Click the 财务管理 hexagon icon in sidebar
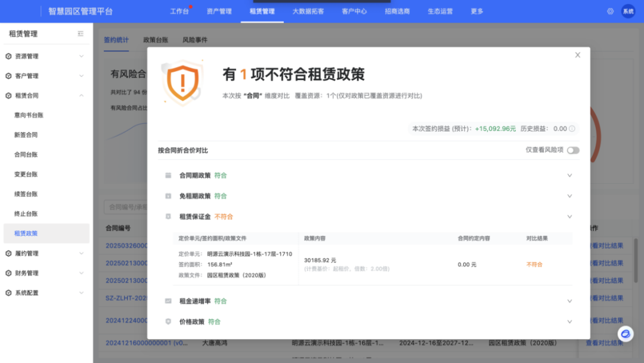The width and height of the screenshot is (644, 363). (x=8, y=273)
